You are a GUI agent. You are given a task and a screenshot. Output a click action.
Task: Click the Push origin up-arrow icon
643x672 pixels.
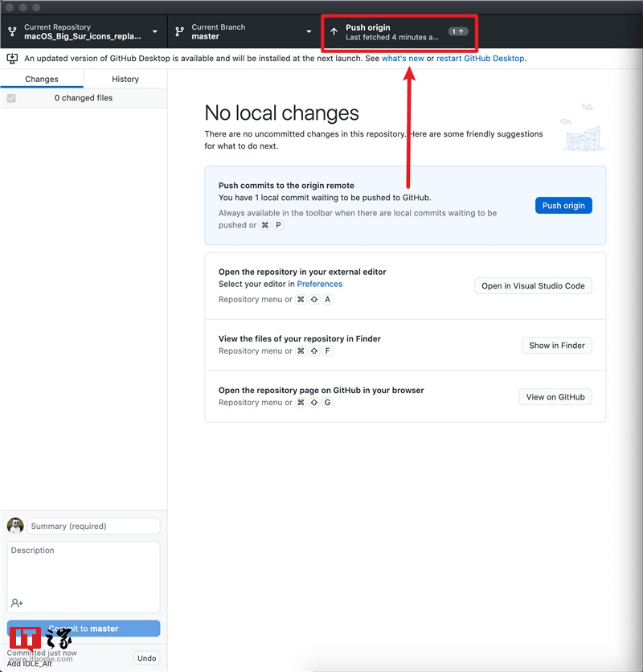(334, 31)
